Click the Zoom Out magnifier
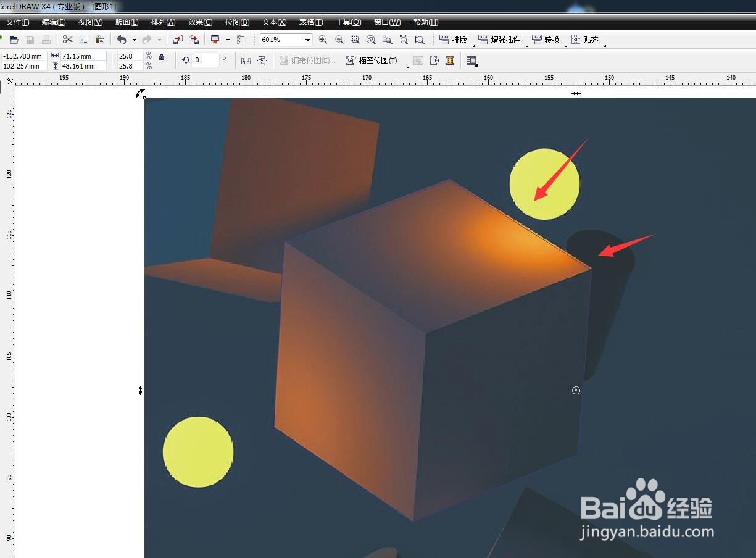 pos(339,40)
